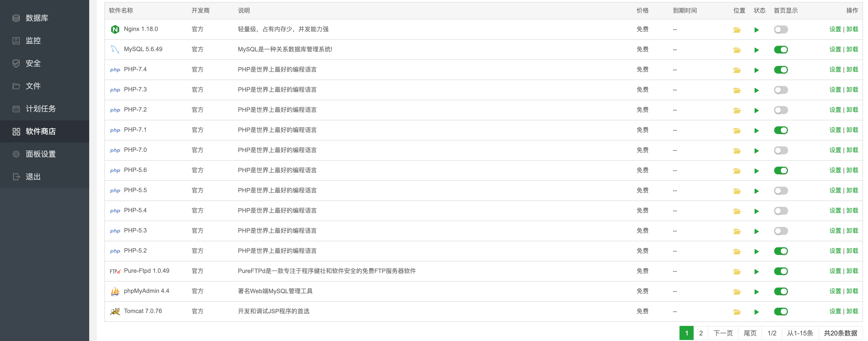Click the status play icon for PHP-5.5
This screenshot has height=341, width=868.
point(756,191)
